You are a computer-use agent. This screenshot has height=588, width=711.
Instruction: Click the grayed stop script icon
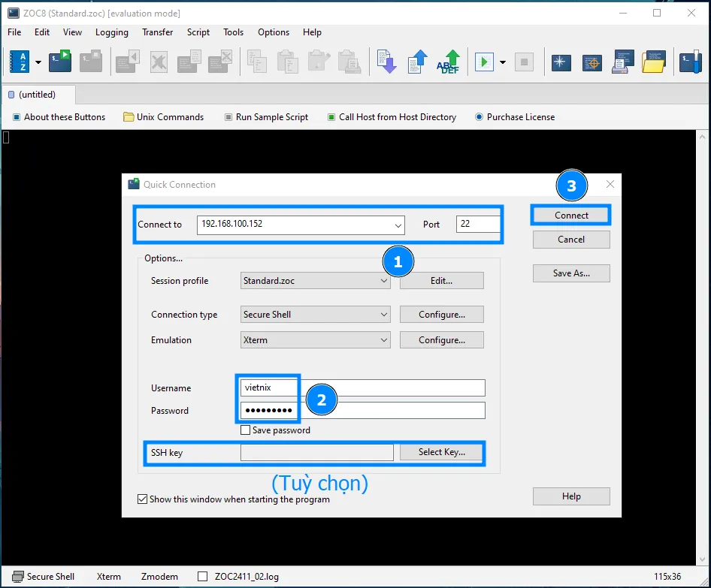(x=524, y=62)
